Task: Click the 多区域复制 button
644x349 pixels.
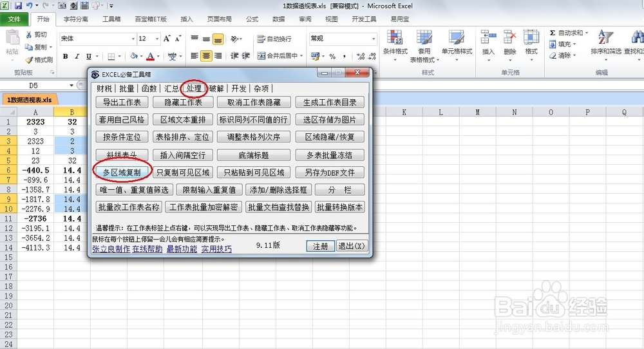Action: [x=122, y=173]
